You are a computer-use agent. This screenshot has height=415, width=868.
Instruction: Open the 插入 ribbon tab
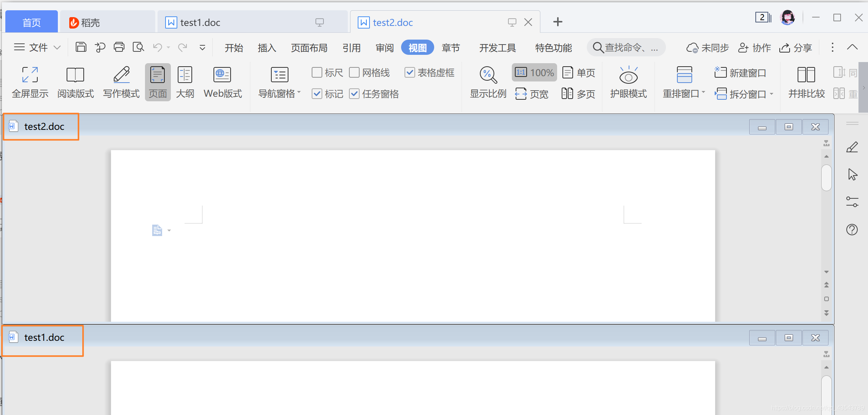click(x=267, y=48)
